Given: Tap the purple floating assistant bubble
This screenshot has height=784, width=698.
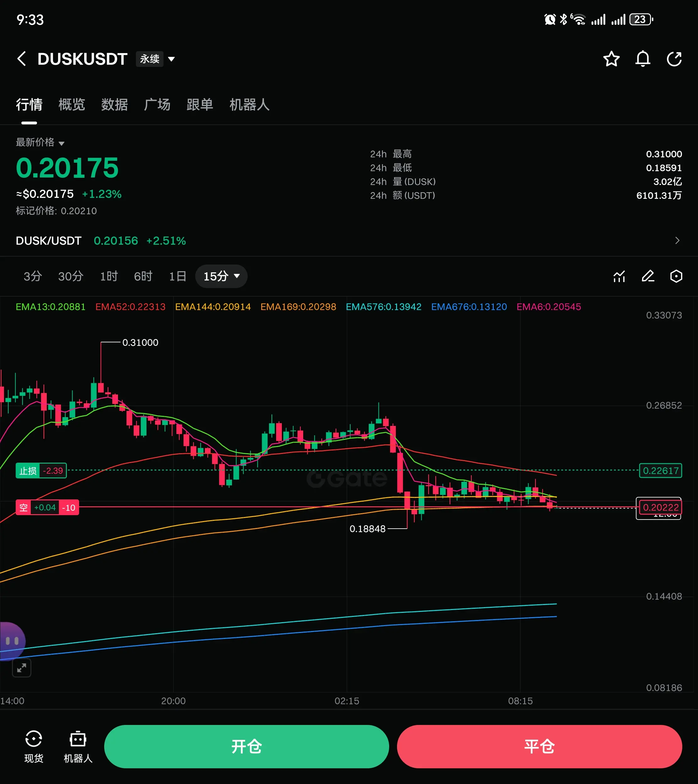Looking at the screenshot, I should (x=12, y=641).
